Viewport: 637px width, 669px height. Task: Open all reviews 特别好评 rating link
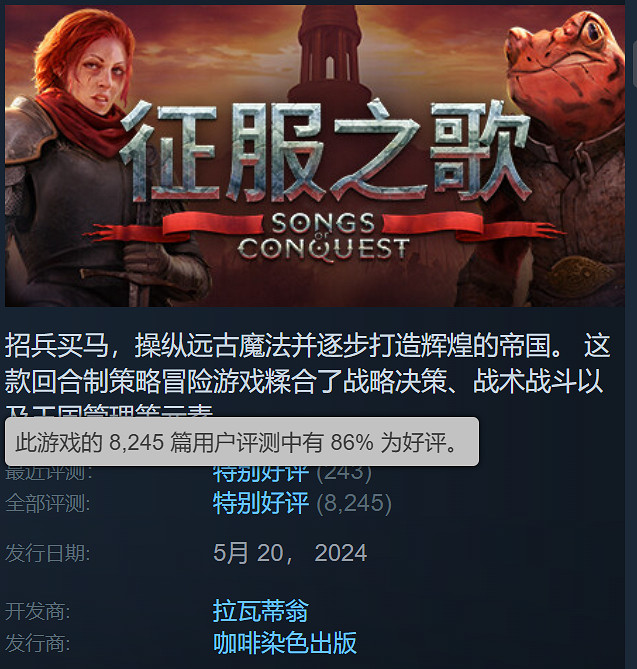pyautogui.click(x=261, y=503)
